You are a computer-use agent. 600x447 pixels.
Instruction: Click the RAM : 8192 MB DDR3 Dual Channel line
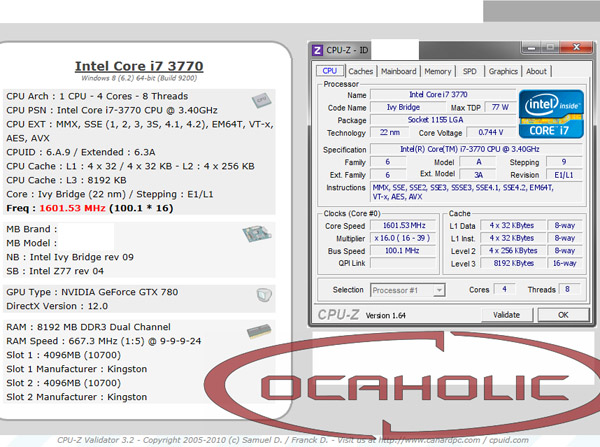[x=88, y=327]
